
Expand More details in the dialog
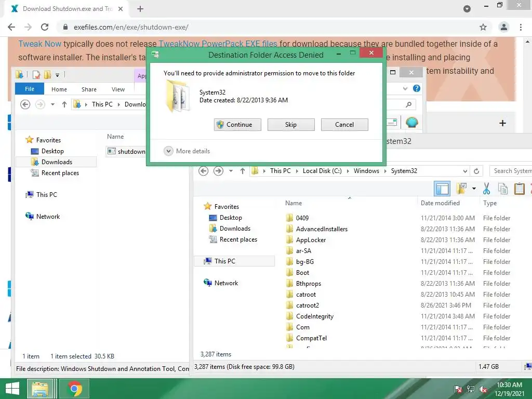[x=187, y=151]
